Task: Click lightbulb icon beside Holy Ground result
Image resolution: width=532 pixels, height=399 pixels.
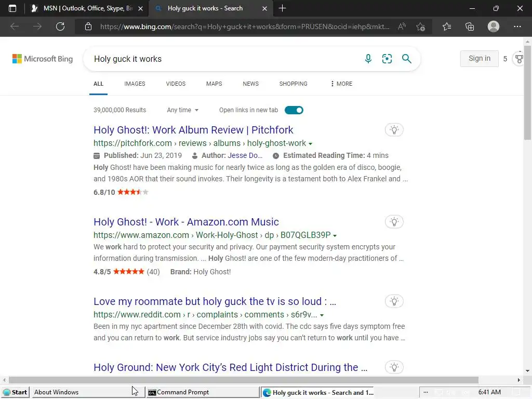Action: 394,367
